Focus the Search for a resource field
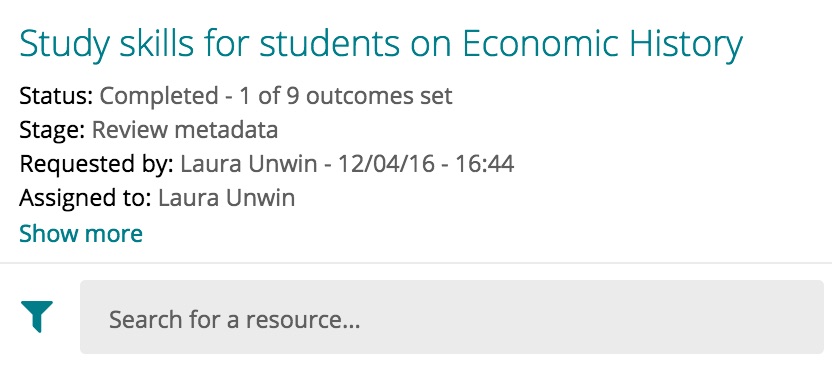The image size is (832, 368). pyautogui.click(x=452, y=317)
